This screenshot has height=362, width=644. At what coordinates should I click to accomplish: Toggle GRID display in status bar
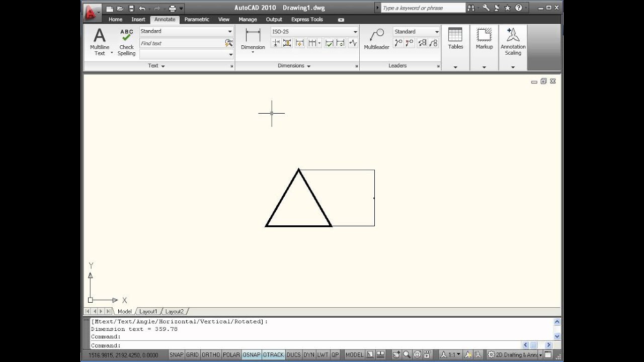192,354
